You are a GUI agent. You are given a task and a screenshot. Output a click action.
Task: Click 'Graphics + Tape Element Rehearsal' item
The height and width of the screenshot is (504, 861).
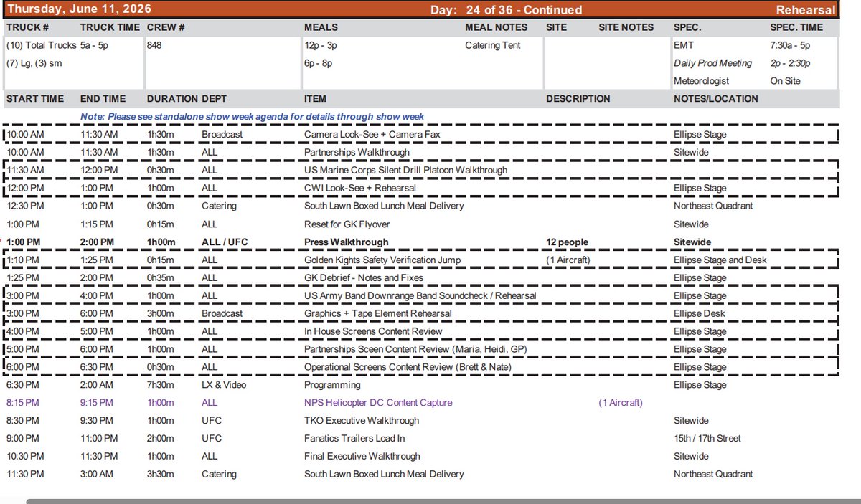[378, 314]
